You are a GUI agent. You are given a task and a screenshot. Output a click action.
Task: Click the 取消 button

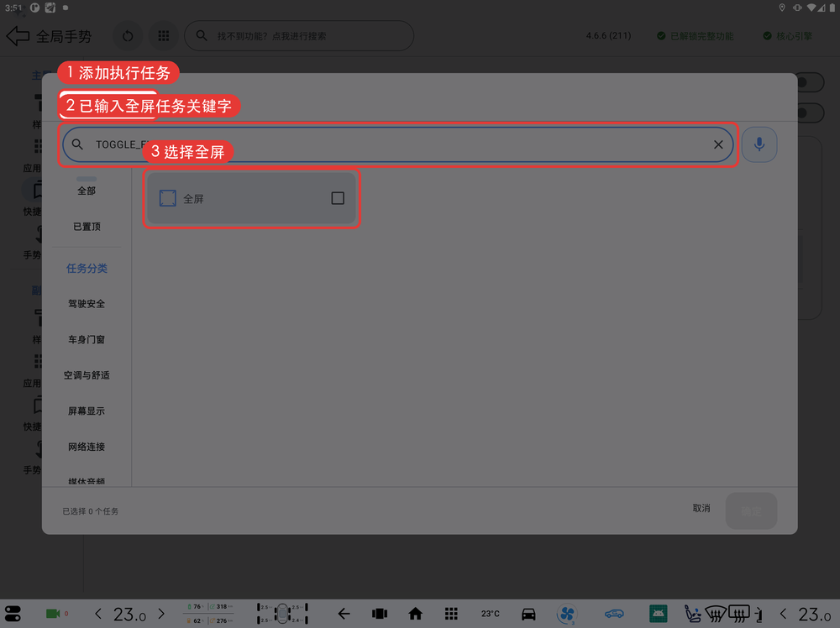coord(701,508)
